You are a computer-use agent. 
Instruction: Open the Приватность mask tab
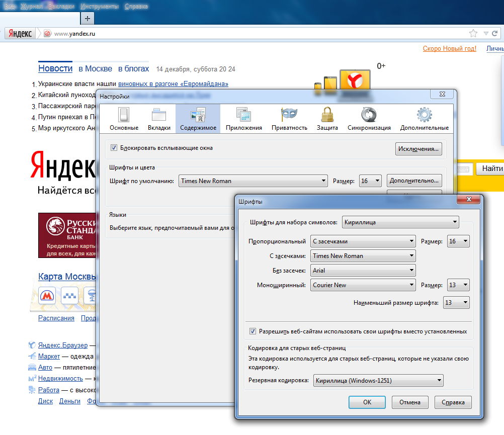pos(289,119)
